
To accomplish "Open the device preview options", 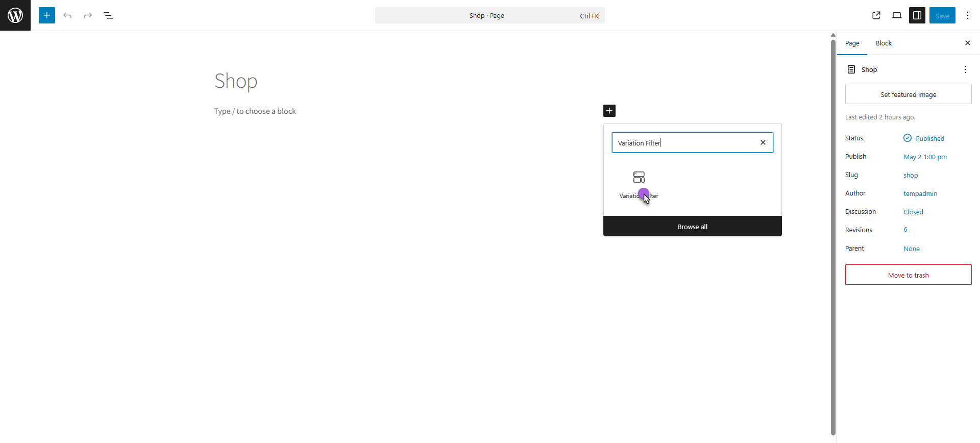I will 897,15.
